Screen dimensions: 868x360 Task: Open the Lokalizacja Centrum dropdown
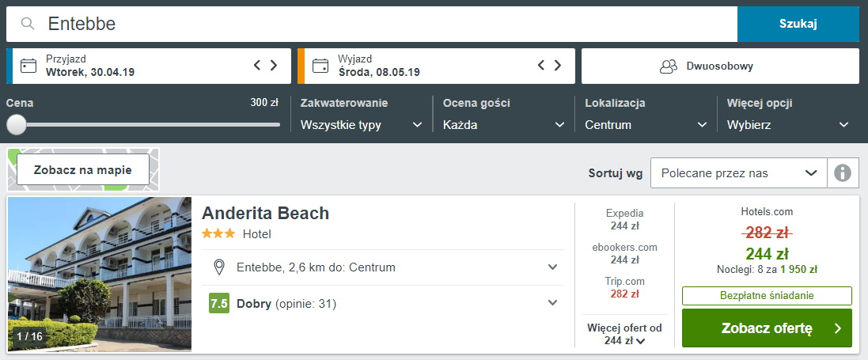[646, 125]
